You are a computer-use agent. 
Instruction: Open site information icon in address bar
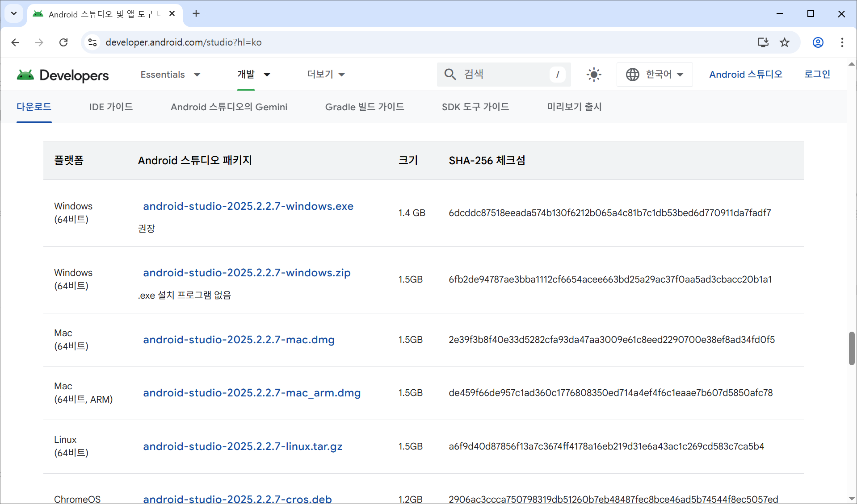pyautogui.click(x=92, y=42)
